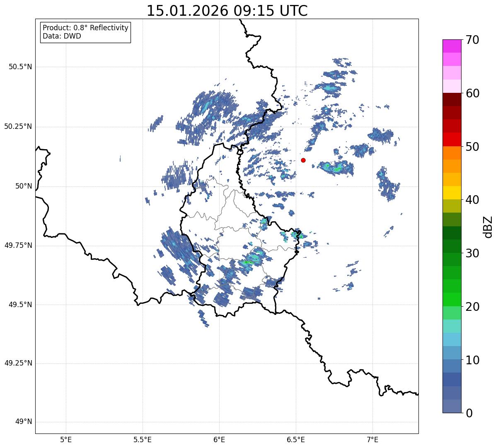Click the red radar site marker

(x=303, y=160)
